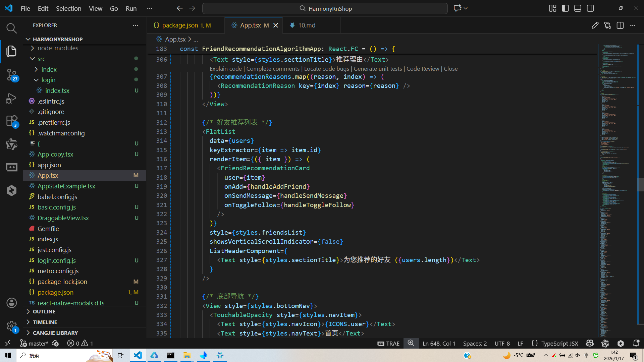The height and width of the screenshot is (362, 644).
Task: Open Source Control view with 27 changes
Action: tap(11, 74)
